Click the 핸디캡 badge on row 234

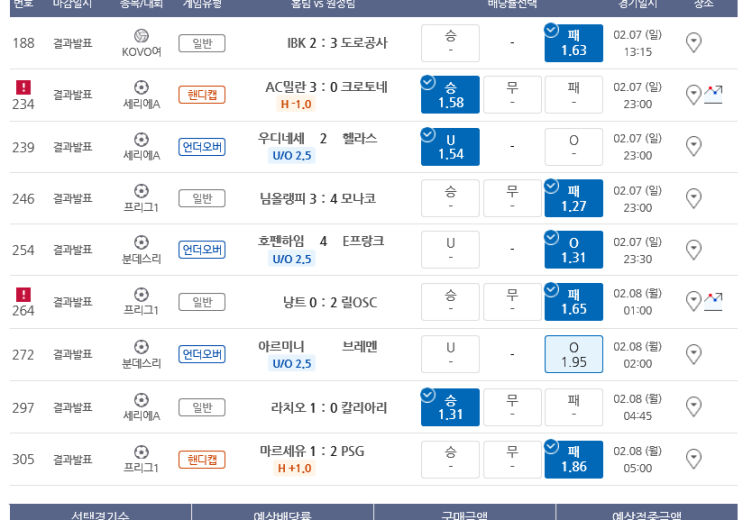[202, 95]
